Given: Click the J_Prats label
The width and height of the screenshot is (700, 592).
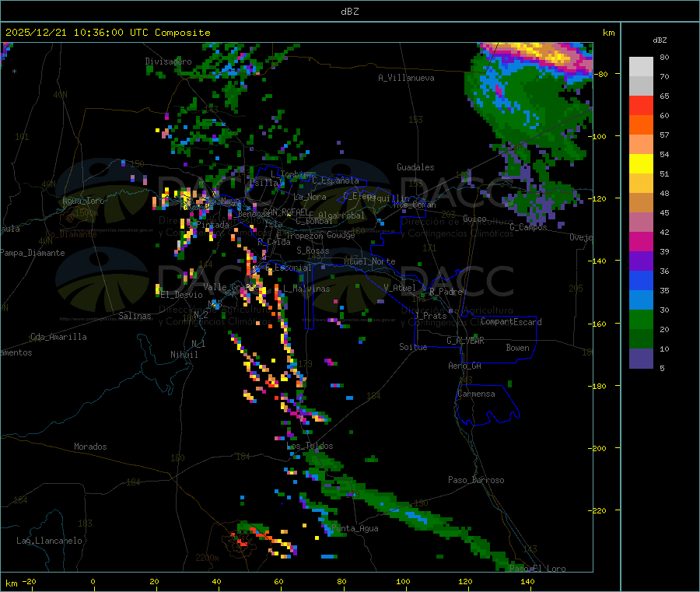Looking at the screenshot, I should tap(431, 316).
